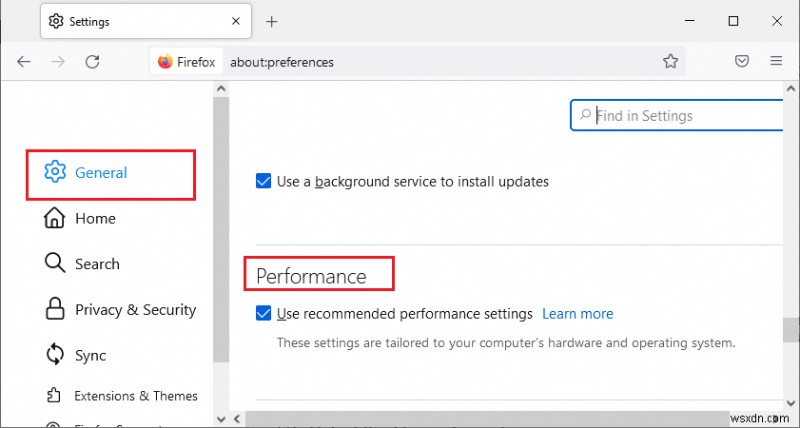This screenshot has width=800, height=428.
Task: Reload the current page
Action: pos(92,62)
